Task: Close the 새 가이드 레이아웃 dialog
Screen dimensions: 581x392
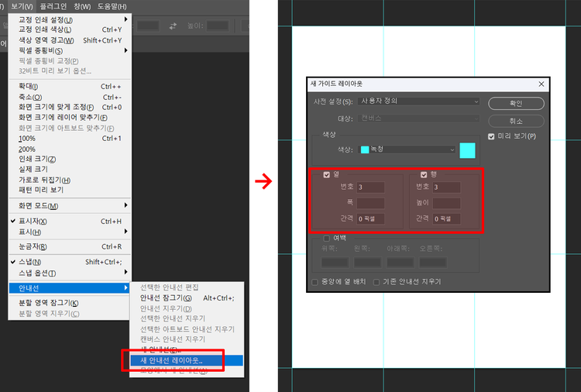Action: click(x=541, y=84)
